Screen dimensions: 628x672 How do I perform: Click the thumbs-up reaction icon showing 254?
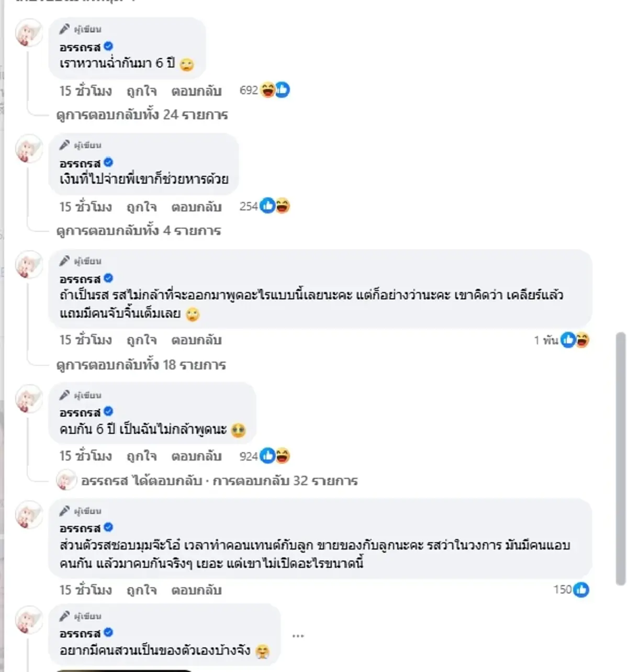click(266, 206)
